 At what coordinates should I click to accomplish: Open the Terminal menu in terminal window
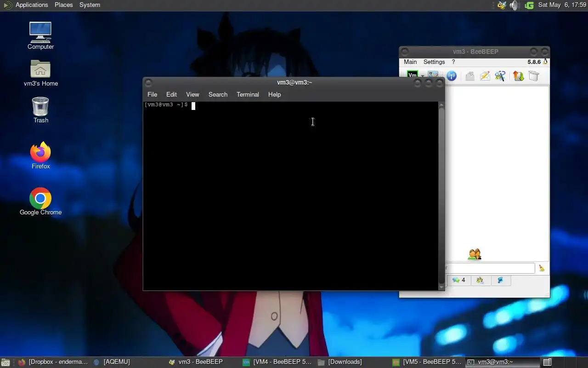click(248, 94)
